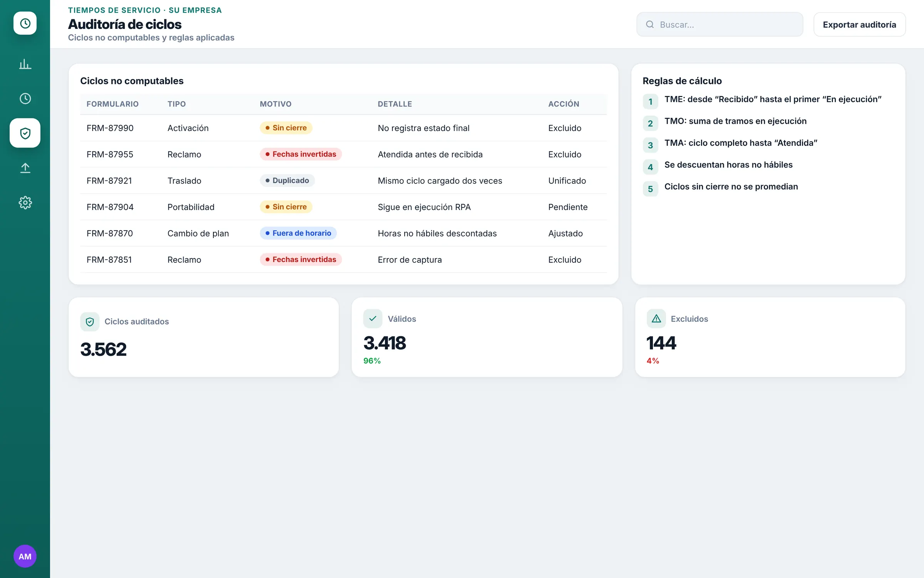Click the Fechas invertidas badge for FRM-87851
924x578 pixels.
click(301, 259)
